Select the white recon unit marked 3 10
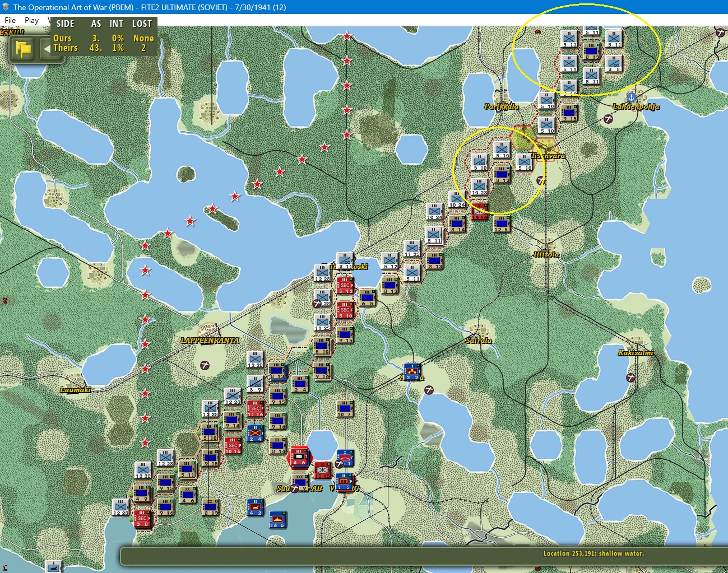 coord(479,162)
